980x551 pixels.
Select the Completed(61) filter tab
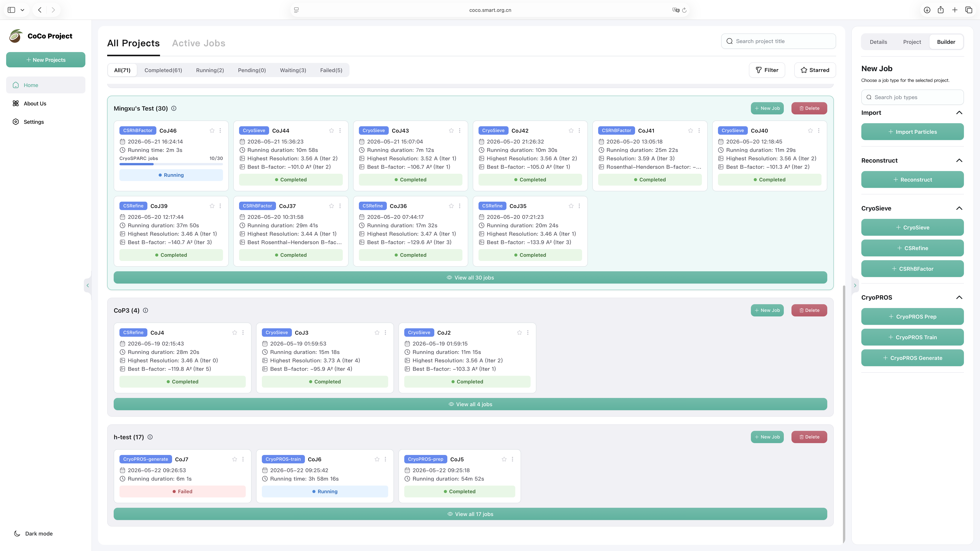[163, 70]
